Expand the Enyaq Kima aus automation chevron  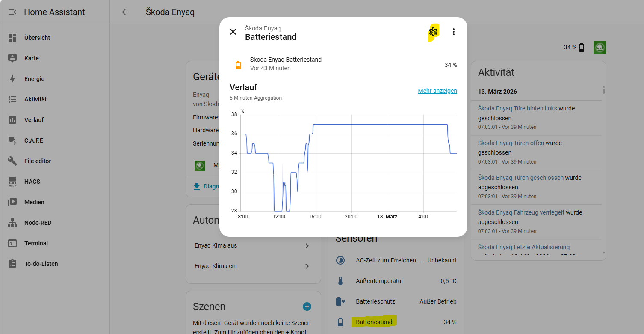click(307, 246)
